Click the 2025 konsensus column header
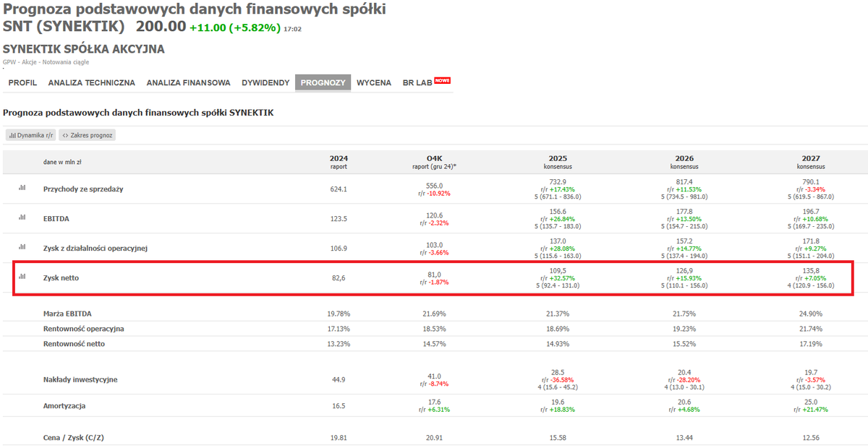This screenshot has height=448, width=868. (x=558, y=162)
